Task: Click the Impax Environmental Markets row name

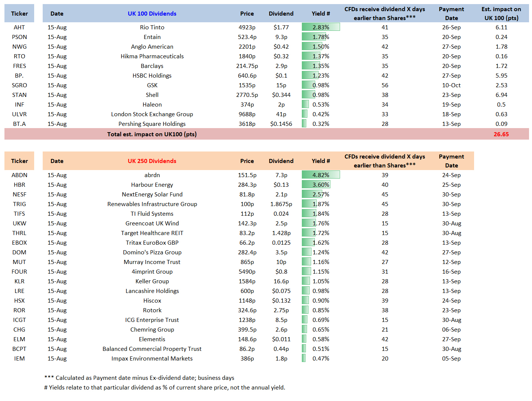Action: 152,359
